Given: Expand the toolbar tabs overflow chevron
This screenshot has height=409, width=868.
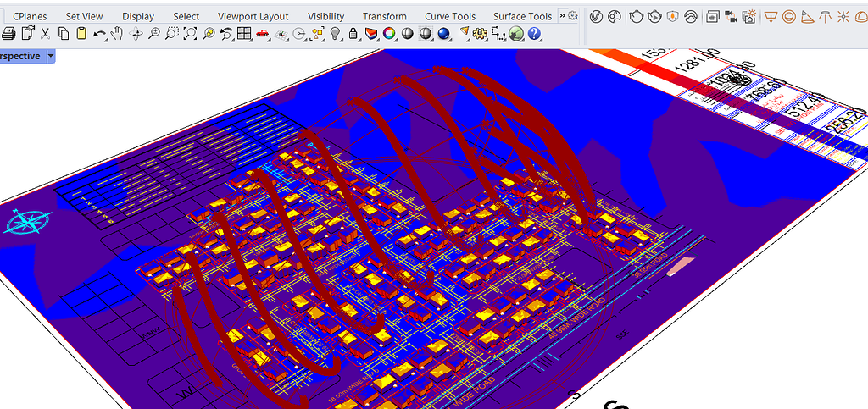Looking at the screenshot, I should click(x=561, y=16).
